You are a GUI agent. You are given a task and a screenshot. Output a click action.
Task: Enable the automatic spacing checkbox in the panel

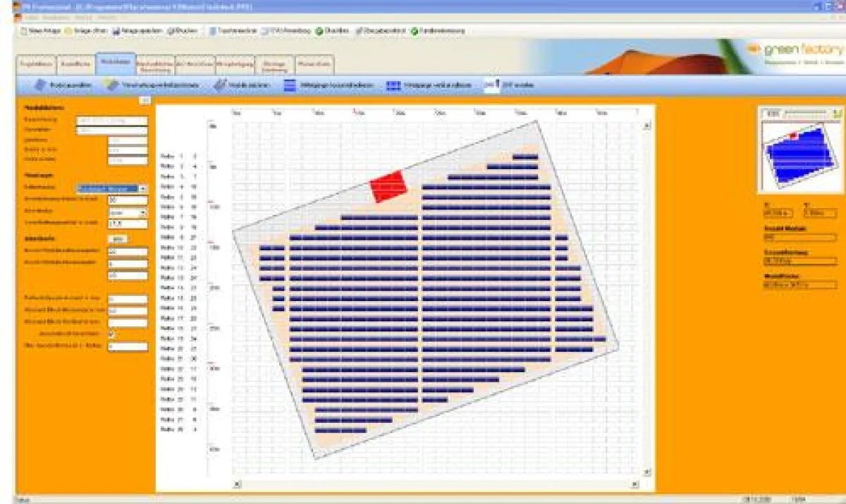click(111, 333)
